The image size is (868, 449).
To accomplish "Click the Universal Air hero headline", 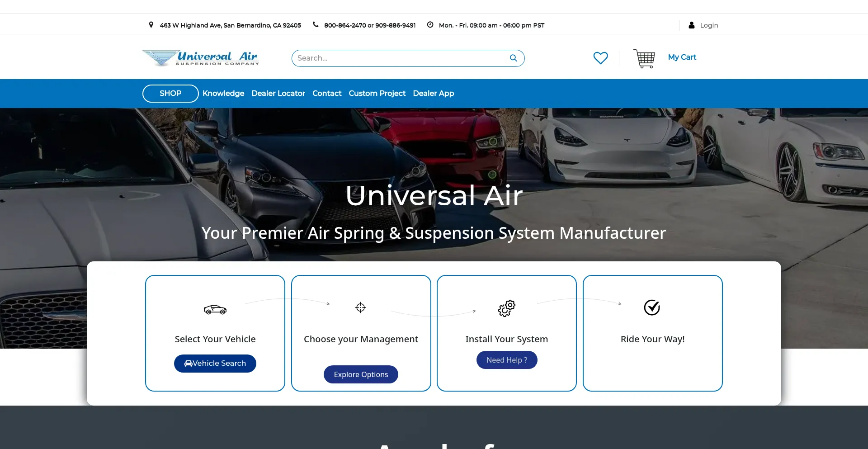I will [x=434, y=196].
